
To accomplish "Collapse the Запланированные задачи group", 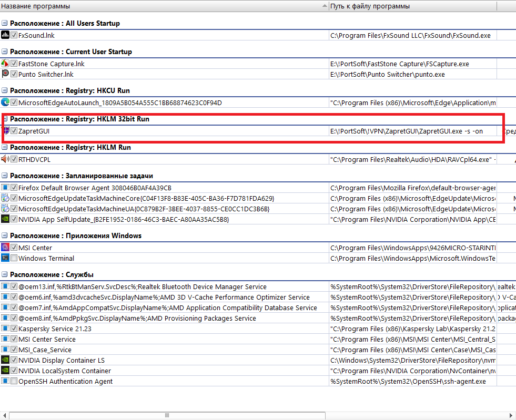I will coord(5,176).
